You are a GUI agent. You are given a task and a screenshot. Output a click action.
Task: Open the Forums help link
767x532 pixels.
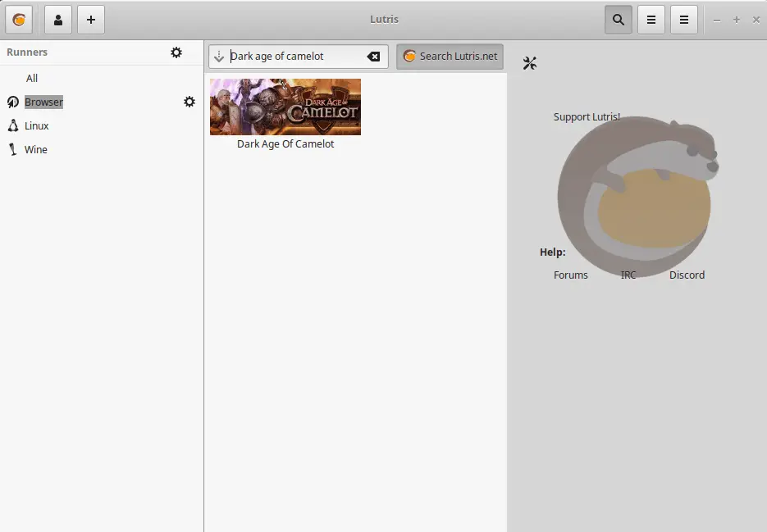pyautogui.click(x=570, y=275)
